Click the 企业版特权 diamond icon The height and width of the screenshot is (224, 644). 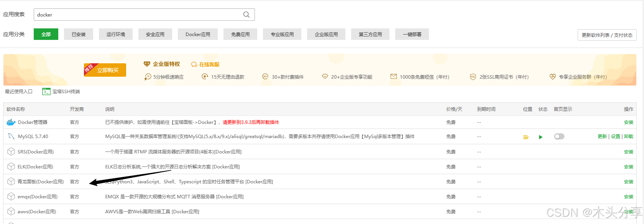tap(147, 64)
